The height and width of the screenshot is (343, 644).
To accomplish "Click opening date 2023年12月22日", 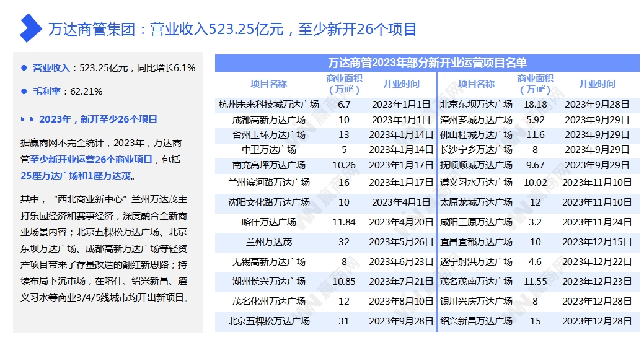I will click(x=597, y=262).
